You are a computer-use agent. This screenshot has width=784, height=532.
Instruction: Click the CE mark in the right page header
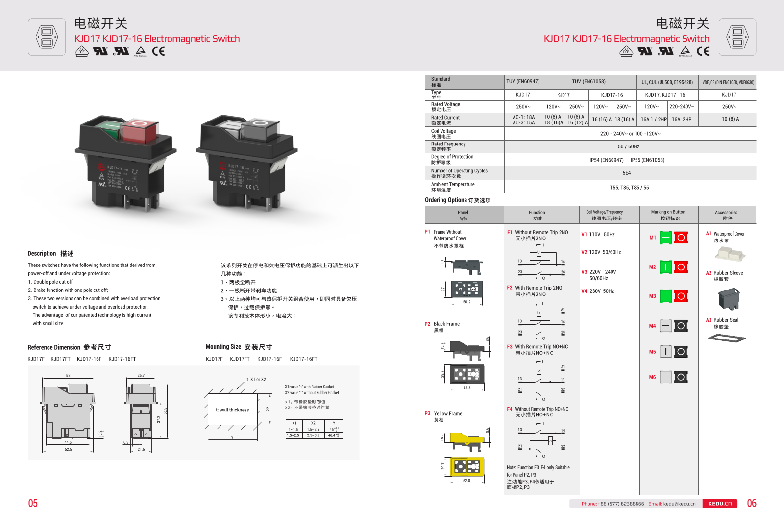(x=703, y=51)
